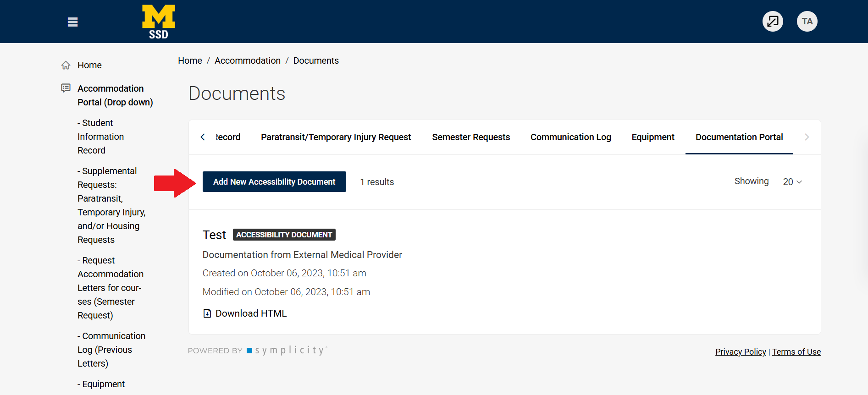
Task: Click the download file icon
Action: [x=207, y=313]
